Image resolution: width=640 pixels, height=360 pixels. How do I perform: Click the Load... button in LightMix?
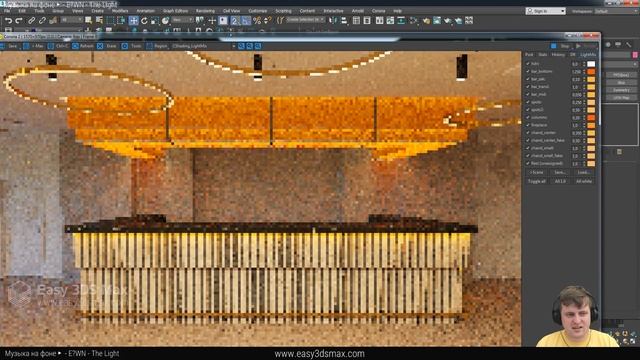[584, 173]
